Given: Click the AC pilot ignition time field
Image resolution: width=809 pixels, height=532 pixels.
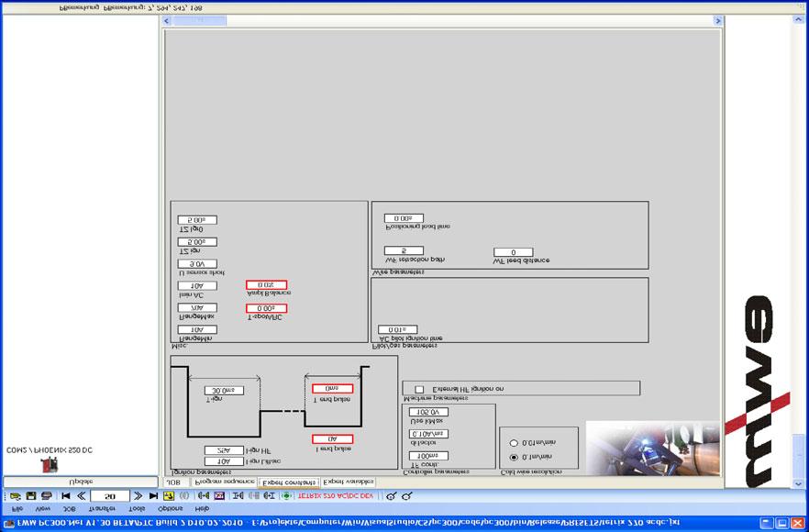Looking at the screenshot, I should click(397, 329).
